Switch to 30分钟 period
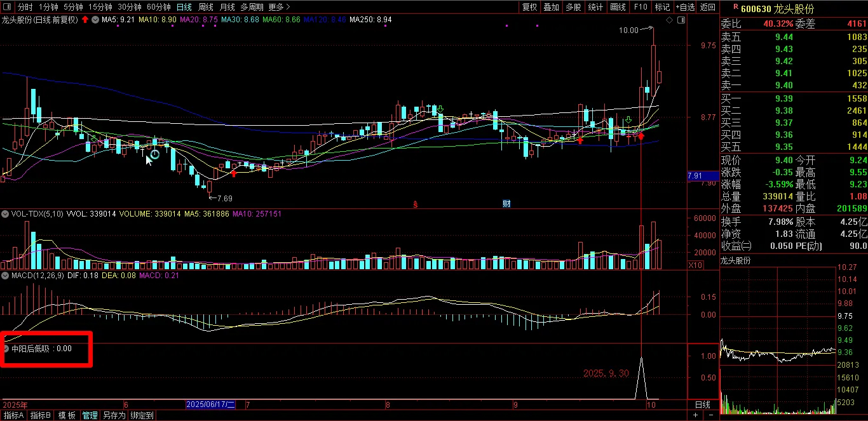868x421 pixels. click(x=130, y=7)
